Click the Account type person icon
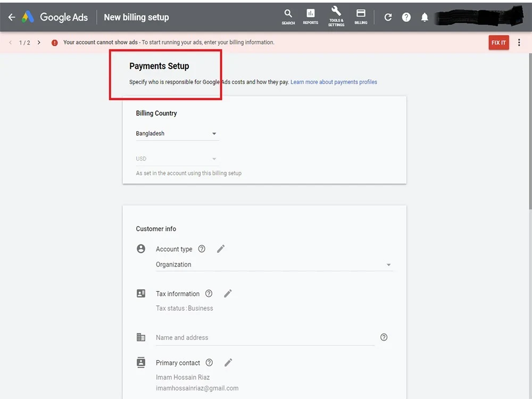Viewport: 532px width, 399px height. click(141, 248)
